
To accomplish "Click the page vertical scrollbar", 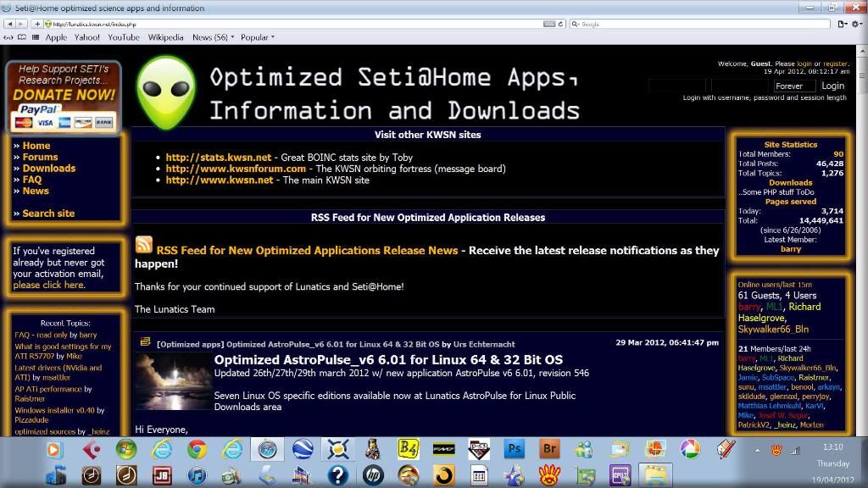I will tap(862, 241).
